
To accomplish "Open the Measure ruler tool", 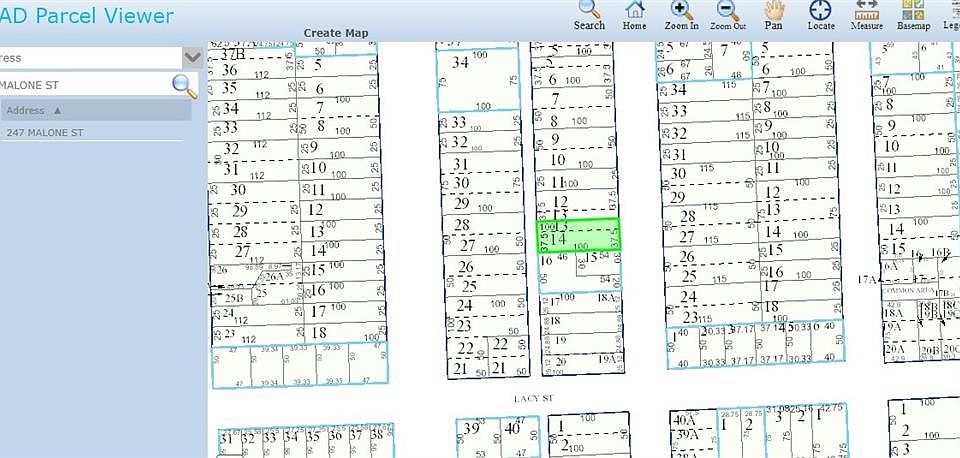I will [866, 15].
